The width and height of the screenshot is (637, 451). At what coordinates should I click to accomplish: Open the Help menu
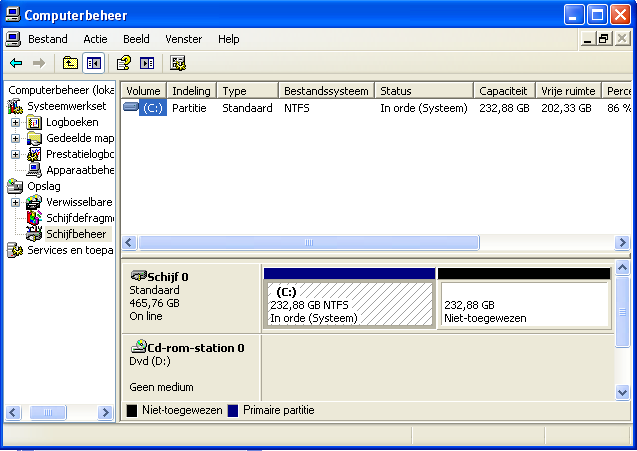coord(229,39)
